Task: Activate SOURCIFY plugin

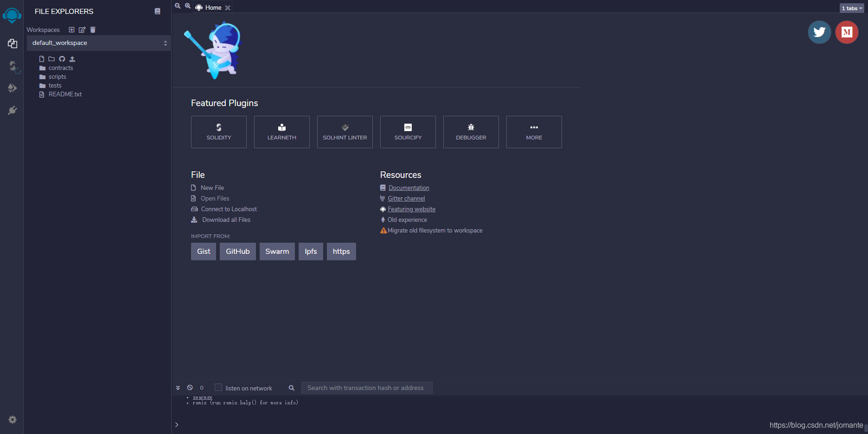Action: [408, 132]
